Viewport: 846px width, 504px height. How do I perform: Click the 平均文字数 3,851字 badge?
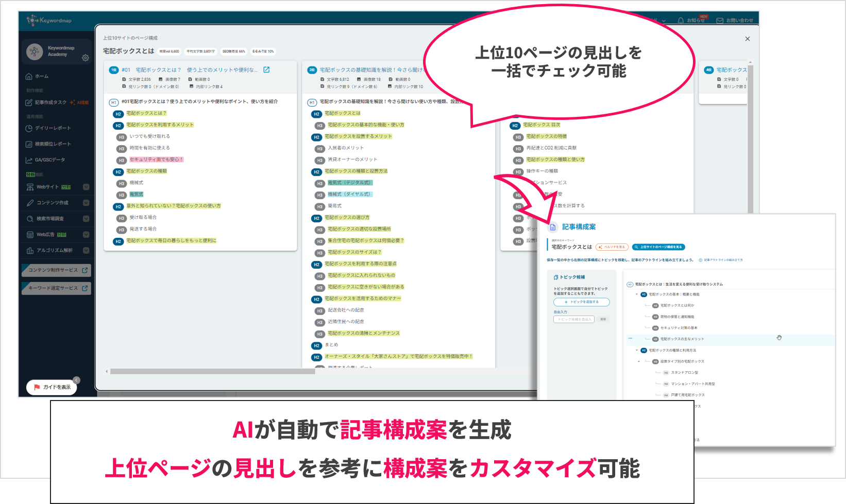201,51
